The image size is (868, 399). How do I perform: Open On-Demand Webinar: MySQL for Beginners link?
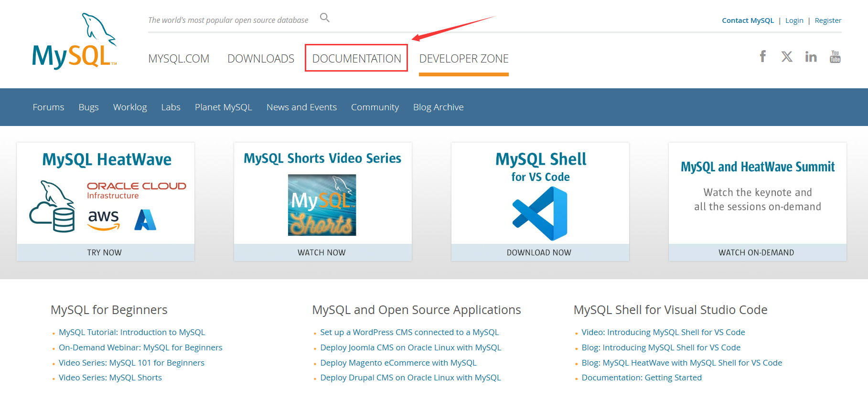[140, 347]
